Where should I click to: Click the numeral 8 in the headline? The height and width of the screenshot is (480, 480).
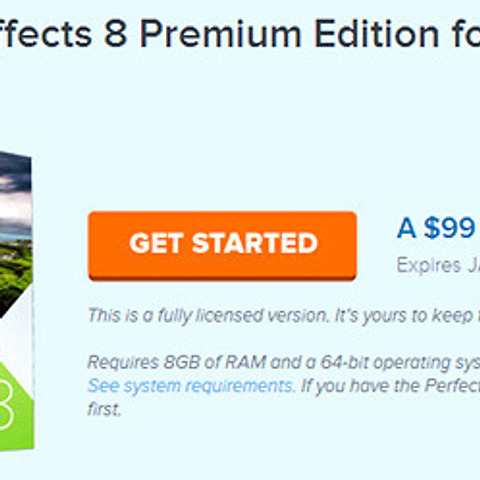tap(116, 34)
